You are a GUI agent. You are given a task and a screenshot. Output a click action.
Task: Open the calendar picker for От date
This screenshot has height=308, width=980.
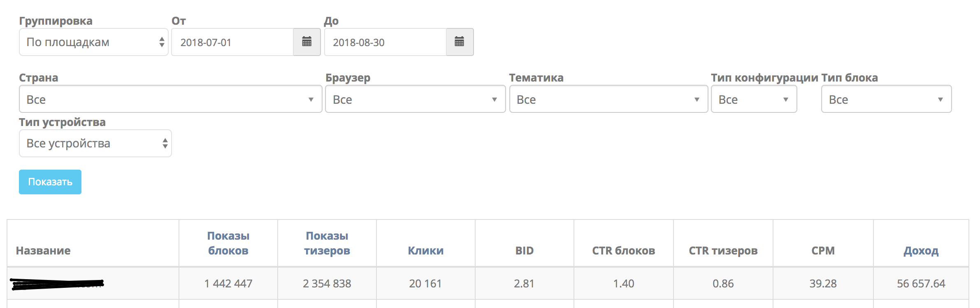pos(307,42)
